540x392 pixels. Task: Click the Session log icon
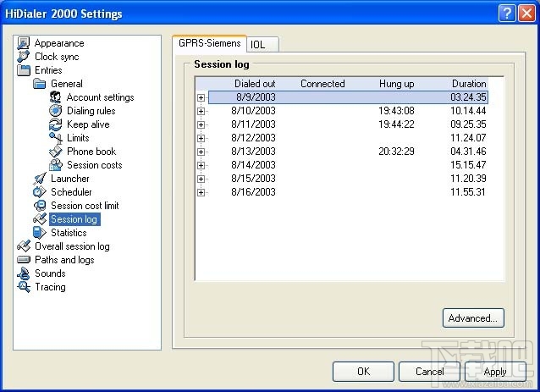coord(39,219)
